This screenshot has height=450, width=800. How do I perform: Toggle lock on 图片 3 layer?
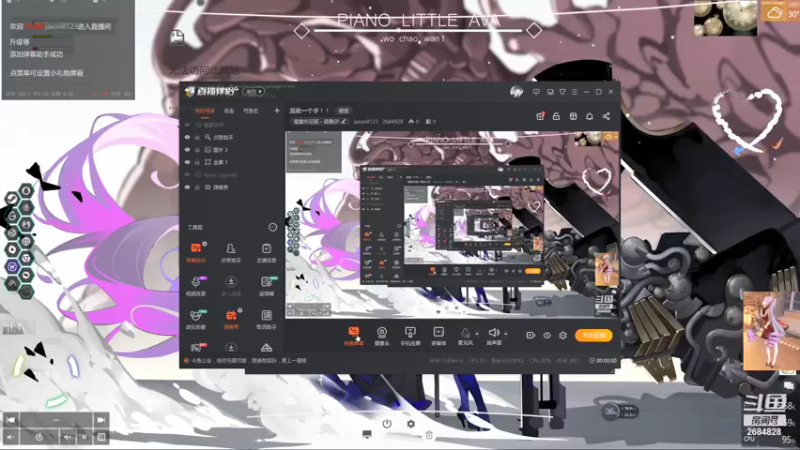[197, 149]
